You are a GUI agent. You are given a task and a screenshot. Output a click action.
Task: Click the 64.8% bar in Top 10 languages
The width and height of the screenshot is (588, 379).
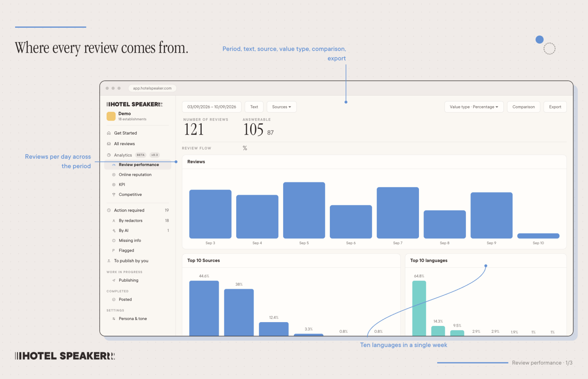pos(419,308)
